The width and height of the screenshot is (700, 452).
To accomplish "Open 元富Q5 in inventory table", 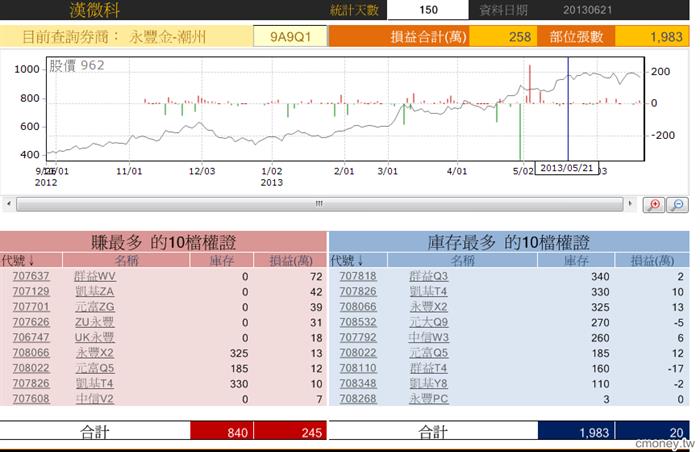I will coord(429,353).
